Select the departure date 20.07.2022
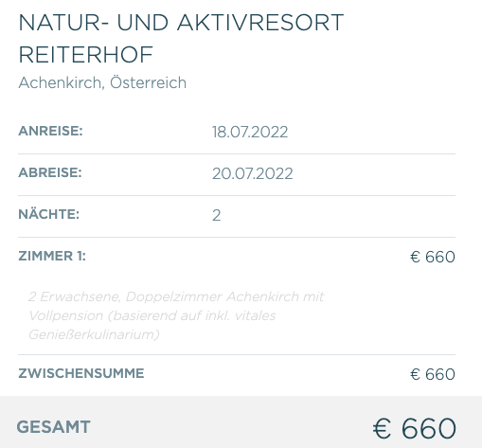This screenshot has width=482, height=448. coord(252,173)
